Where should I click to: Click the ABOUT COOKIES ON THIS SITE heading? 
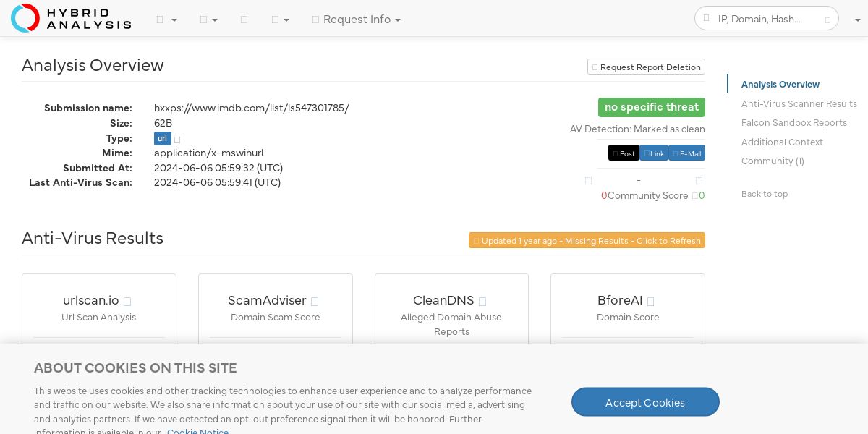pos(135,368)
